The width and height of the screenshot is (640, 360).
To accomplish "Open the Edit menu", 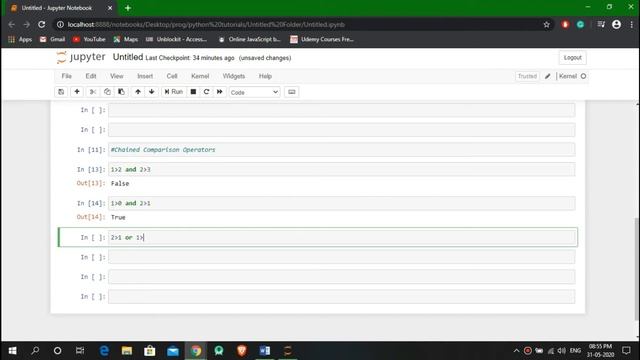I will coord(91,76).
